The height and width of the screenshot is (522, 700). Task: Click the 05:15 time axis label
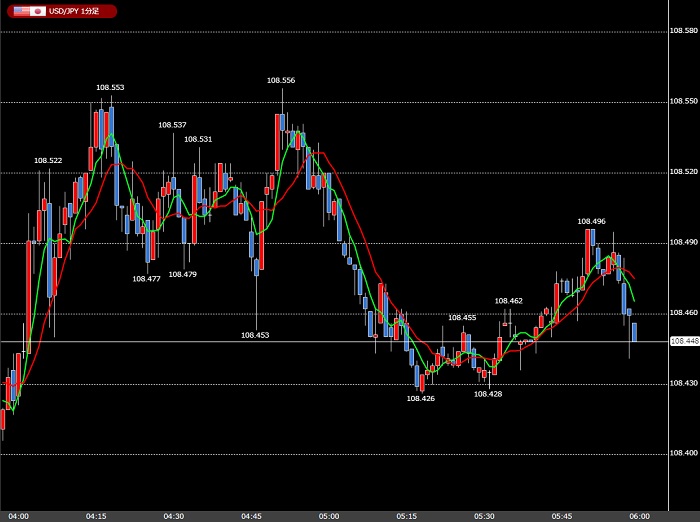(x=407, y=517)
